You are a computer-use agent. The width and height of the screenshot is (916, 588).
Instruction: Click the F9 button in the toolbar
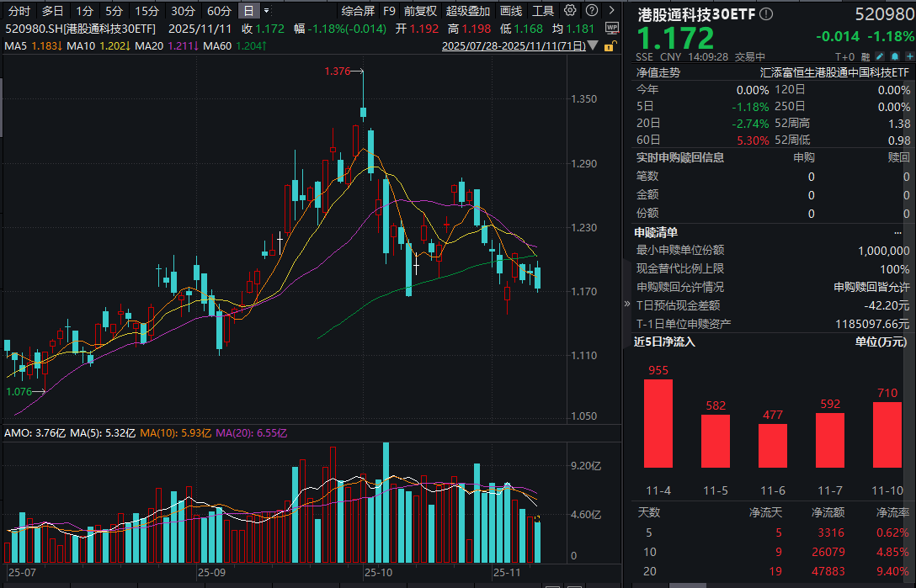click(x=388, y=11)
